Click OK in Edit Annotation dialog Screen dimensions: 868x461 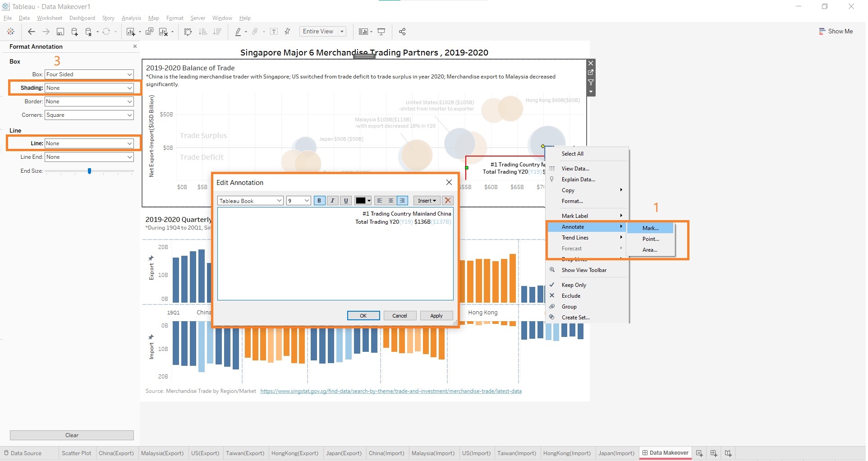363,316
